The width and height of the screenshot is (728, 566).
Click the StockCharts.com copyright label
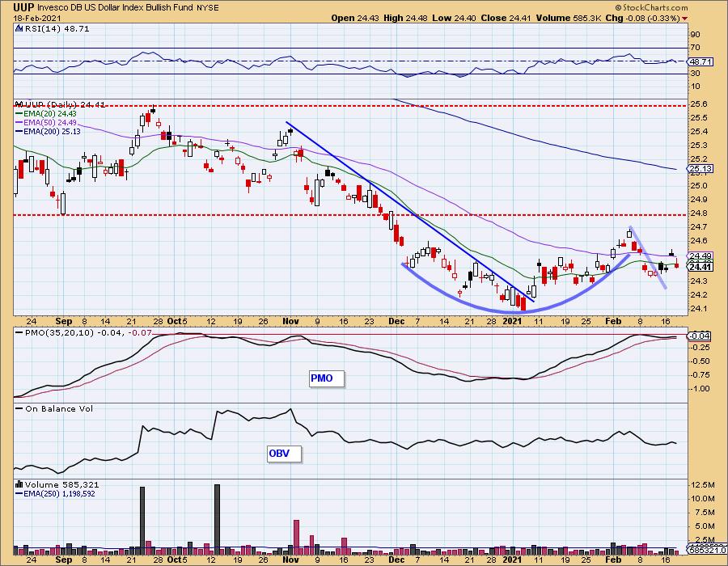point(651,7)
